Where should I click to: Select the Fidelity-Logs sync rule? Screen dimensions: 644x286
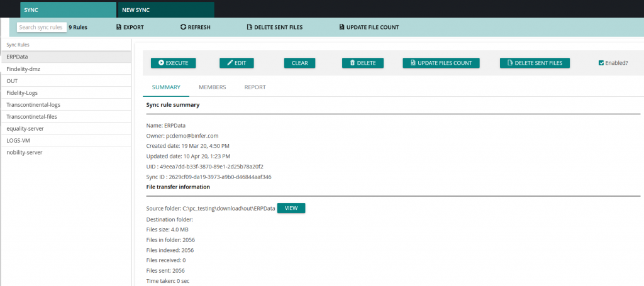[x=65, y=93]
